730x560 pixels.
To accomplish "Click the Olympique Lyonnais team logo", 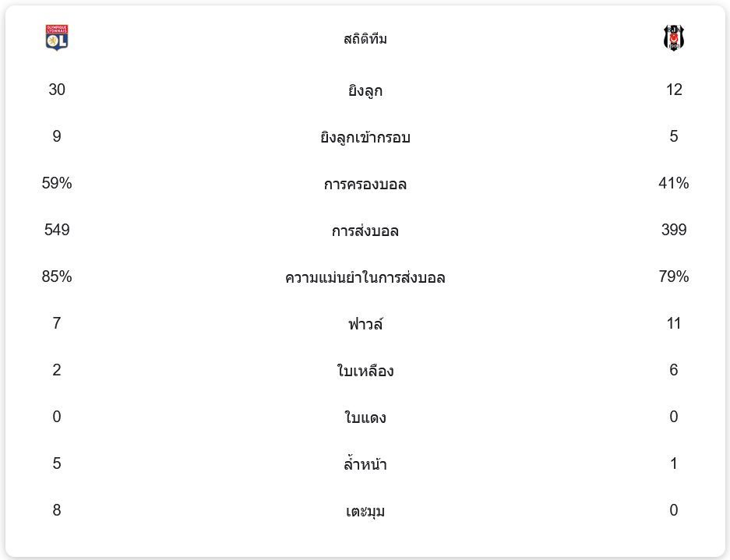I will pos(57,38).
